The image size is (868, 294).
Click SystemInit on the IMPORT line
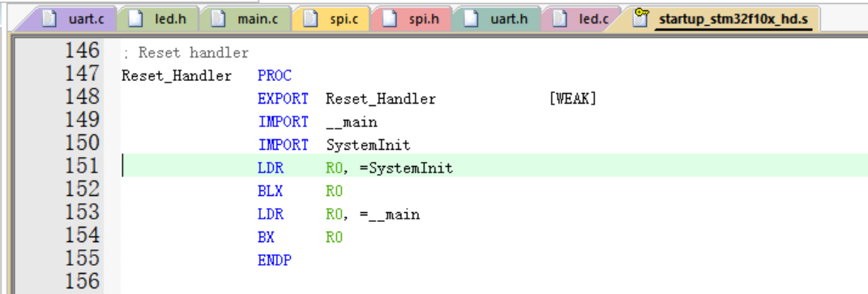pos(368,145)
